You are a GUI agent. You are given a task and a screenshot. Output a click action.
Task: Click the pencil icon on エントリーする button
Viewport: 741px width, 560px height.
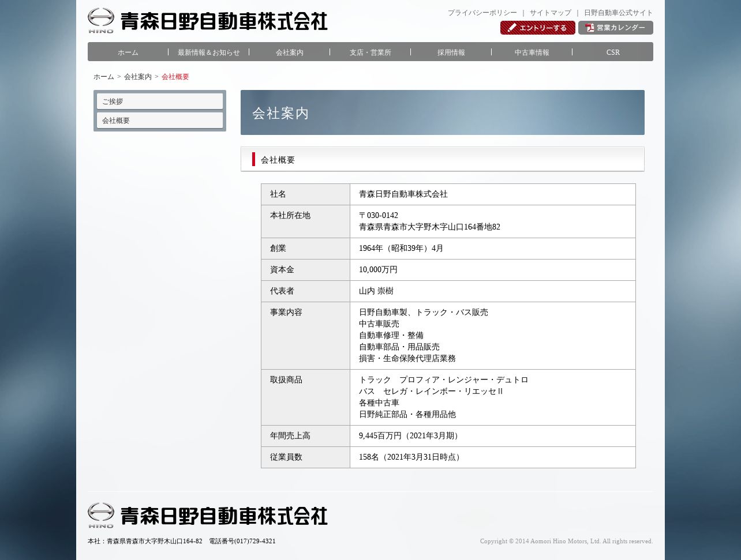pos(512,28)
